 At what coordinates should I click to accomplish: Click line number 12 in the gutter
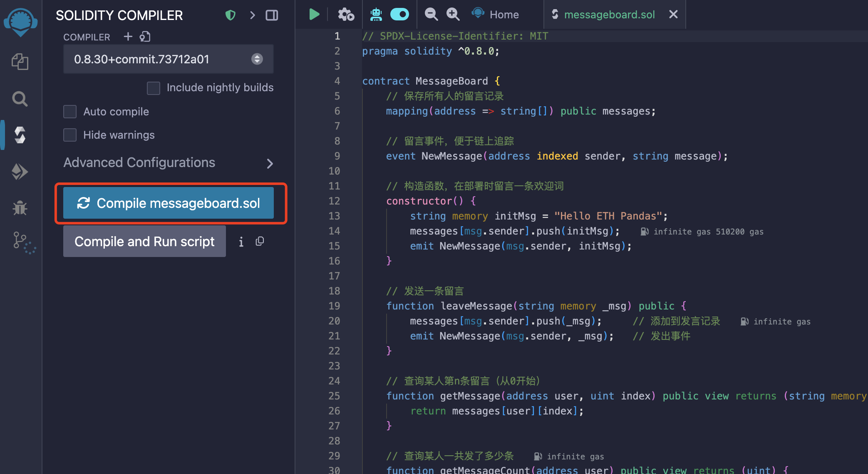(334, 201)
